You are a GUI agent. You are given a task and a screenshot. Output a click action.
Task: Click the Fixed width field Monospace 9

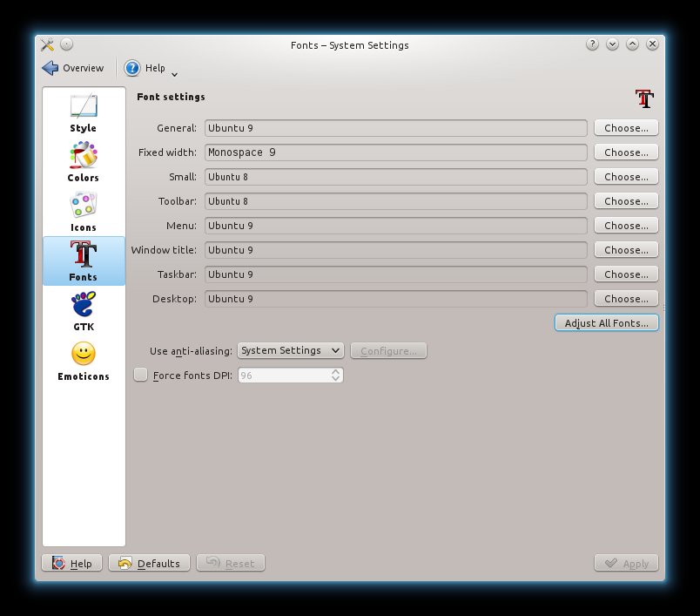click(x=396, y=152)
